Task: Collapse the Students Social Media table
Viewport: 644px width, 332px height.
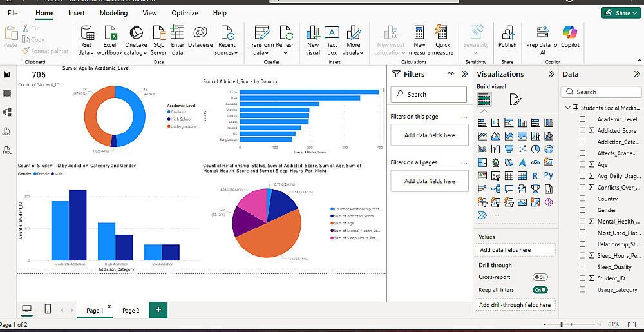Action: pyautogui.click(x=567, y=108)
